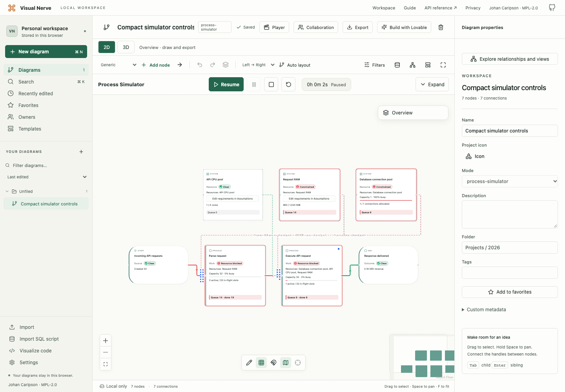Pause the simulation with the pause icon

254,84
